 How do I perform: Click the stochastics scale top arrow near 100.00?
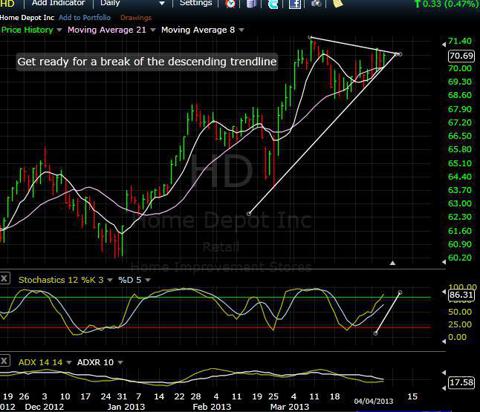[x=444, y=292]
